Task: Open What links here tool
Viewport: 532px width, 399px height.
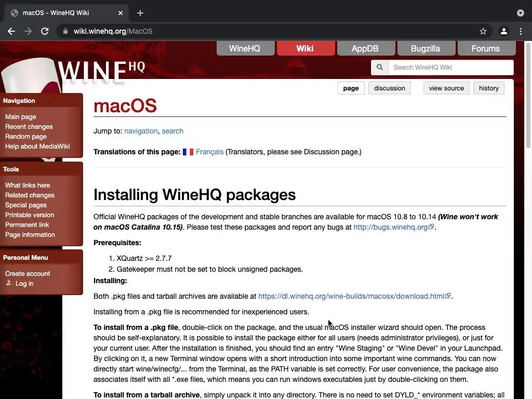Action: coord(28,185)
